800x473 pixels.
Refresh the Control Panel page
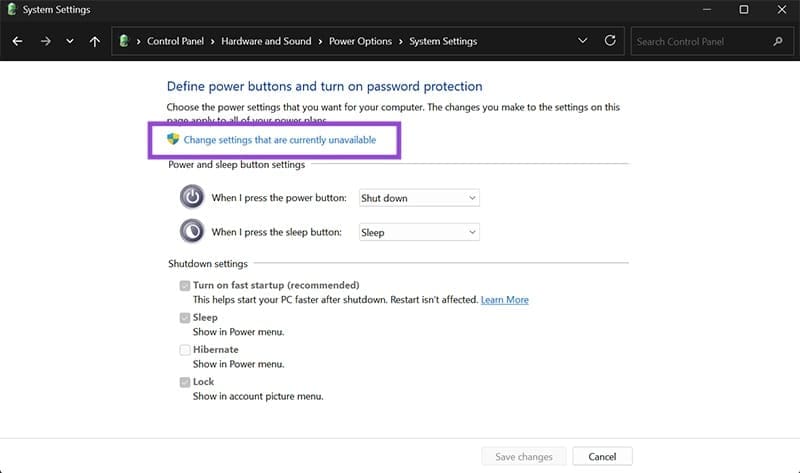[x=610, y=41]
